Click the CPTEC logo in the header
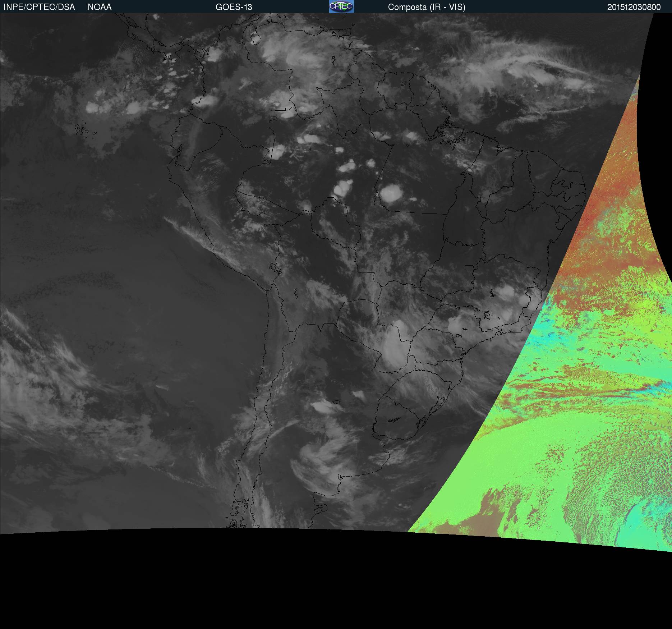The height and width of the screenshot is (629, 672). pyautogui.click(x=341, y=6)
